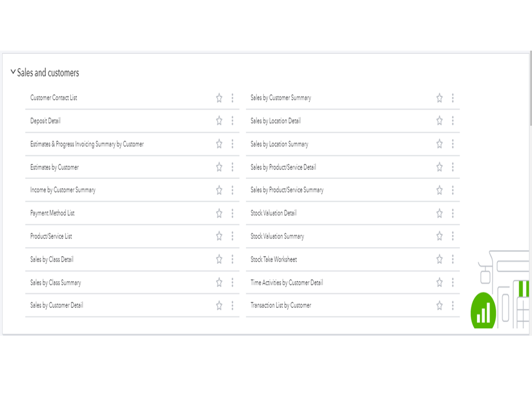This screenshot has height=399, width=532.
Task: Star the Deposit Detail report
Action: pyautogui.click(x=219, y=121)
